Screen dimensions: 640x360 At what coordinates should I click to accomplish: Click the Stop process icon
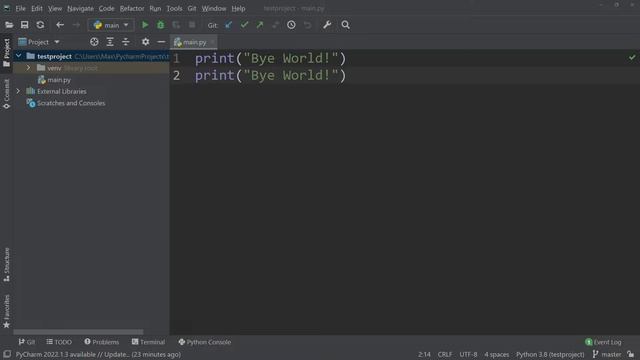(192, 25)
